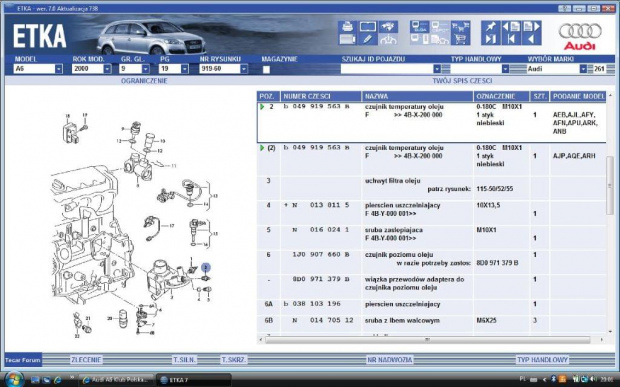Open the SZUKAJ ID POJAZDU dropdown arrow

click(x=437, y=69)
